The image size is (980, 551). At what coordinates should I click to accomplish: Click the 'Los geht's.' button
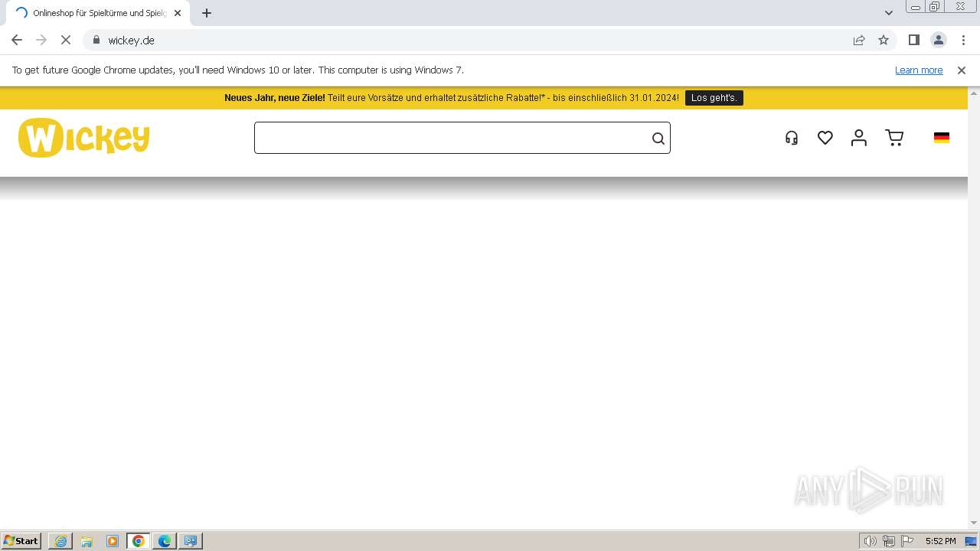[x=714, y=98]
